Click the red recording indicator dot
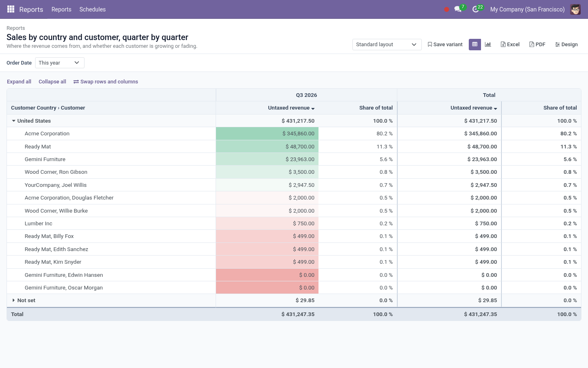 pos(446,9)
